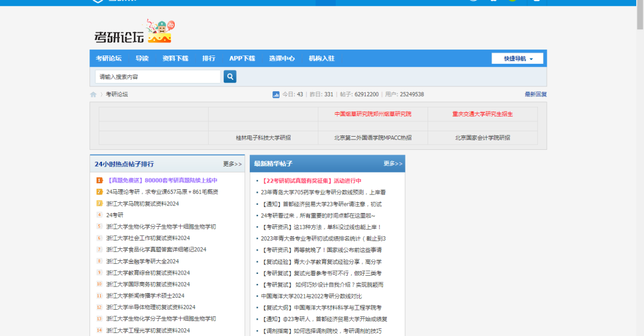Open post 24马理论考研，求专业课657马原

point(162,192)
